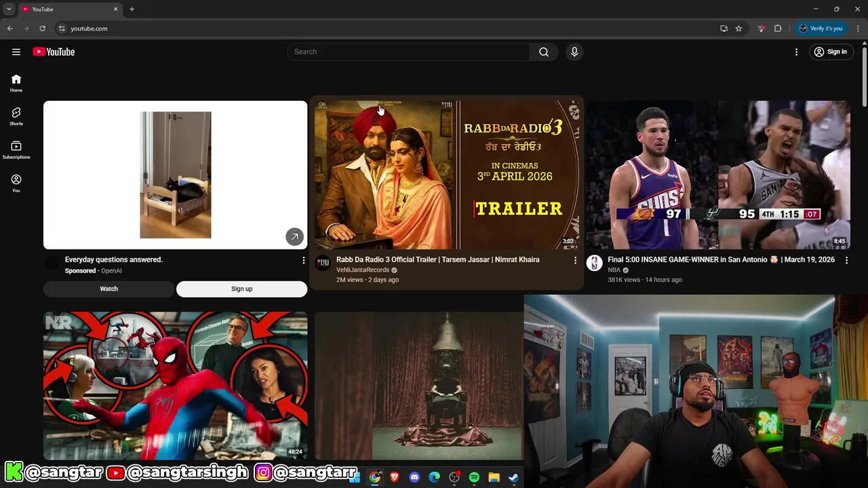Click the ad's external link arrow icon
Image resolution: width=868 pixels, height=488 pixels.
click(x=294, y=237)
